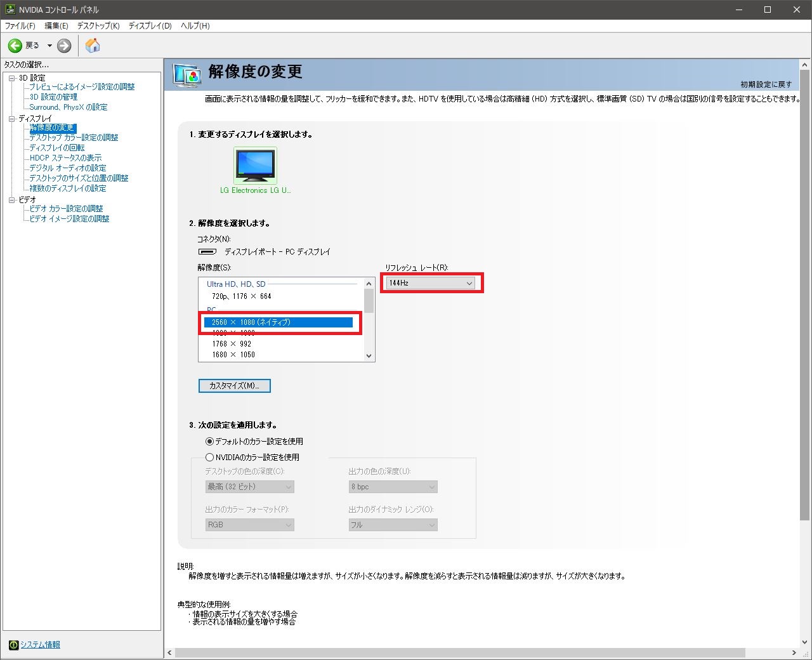Close the NVIDIA control panel window
This screenshot has height=660, width=812.
(797, 10)
